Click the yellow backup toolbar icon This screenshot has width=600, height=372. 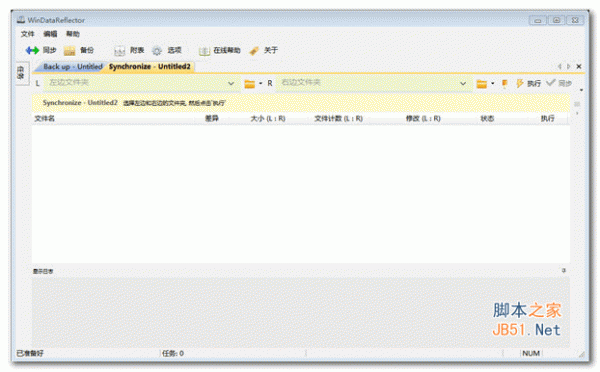pyautogui.click(x=69, y=51)
